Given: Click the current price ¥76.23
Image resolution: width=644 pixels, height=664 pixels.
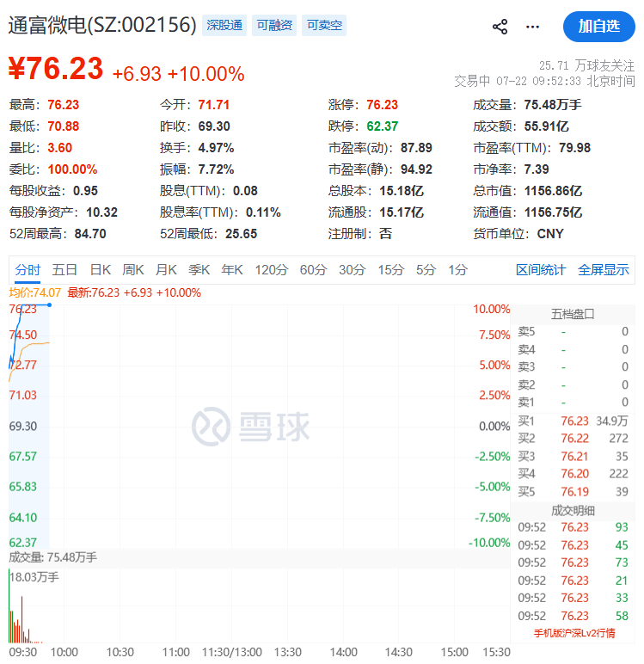Looking at the screenshot, I should (56, 68).
